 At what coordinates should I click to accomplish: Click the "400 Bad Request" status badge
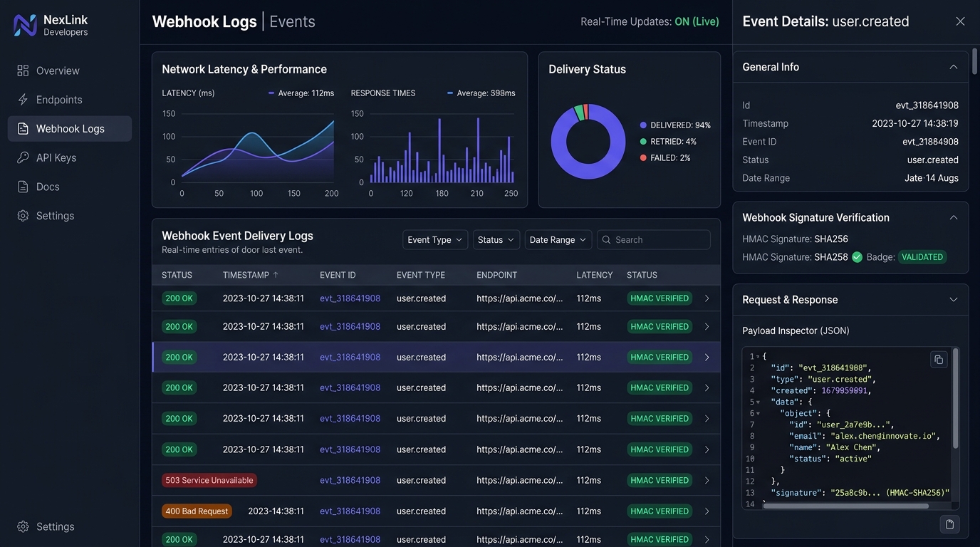tap(197, 511)
